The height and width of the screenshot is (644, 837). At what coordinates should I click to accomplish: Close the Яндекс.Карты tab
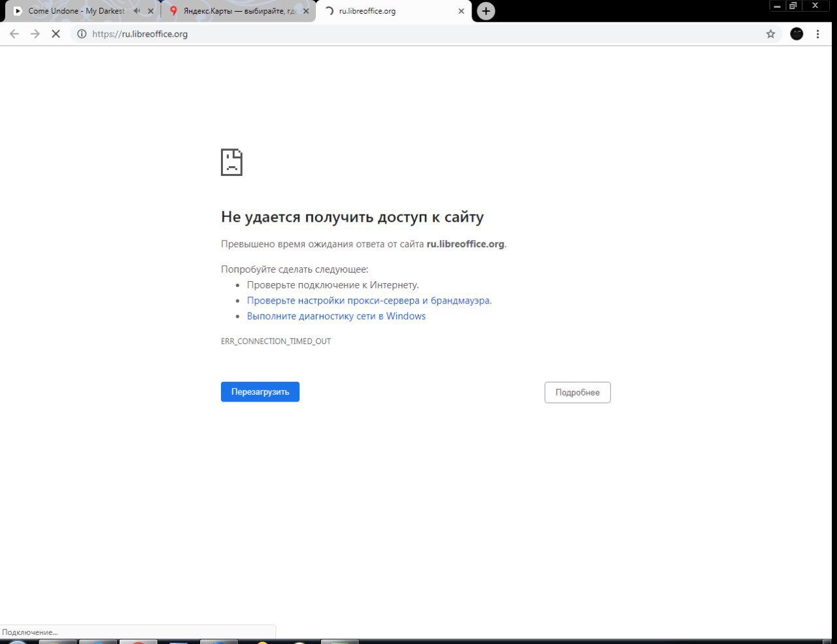coord(305,11)
